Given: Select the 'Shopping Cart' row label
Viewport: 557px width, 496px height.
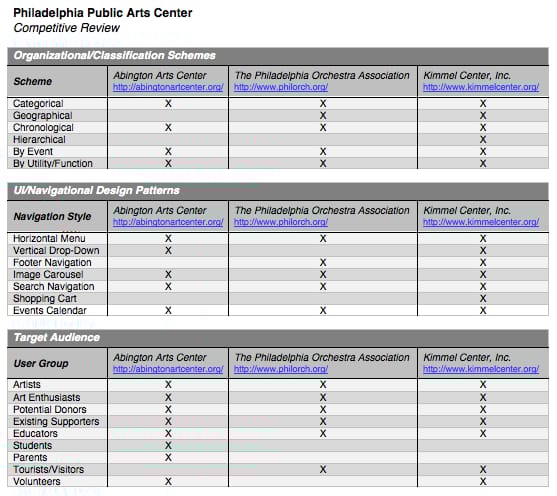Looking at the screenshot, I should click(x=45, y=298).
